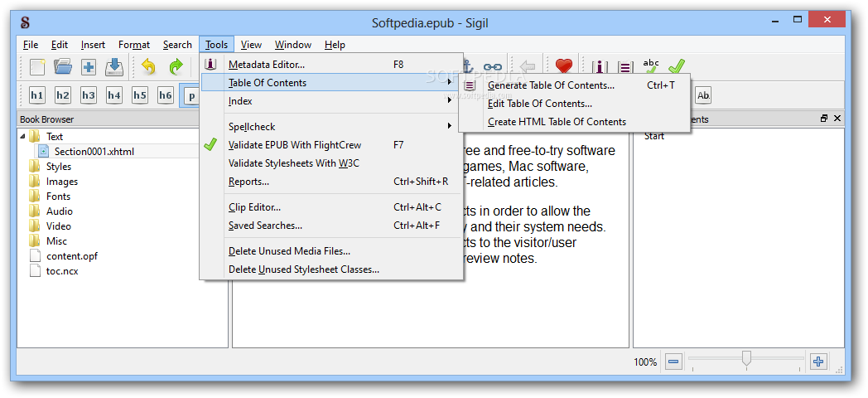The height and width of the screenshot is (398, 868).
Task: Click the New file toolbar icon
Action: tap(37, 67)
